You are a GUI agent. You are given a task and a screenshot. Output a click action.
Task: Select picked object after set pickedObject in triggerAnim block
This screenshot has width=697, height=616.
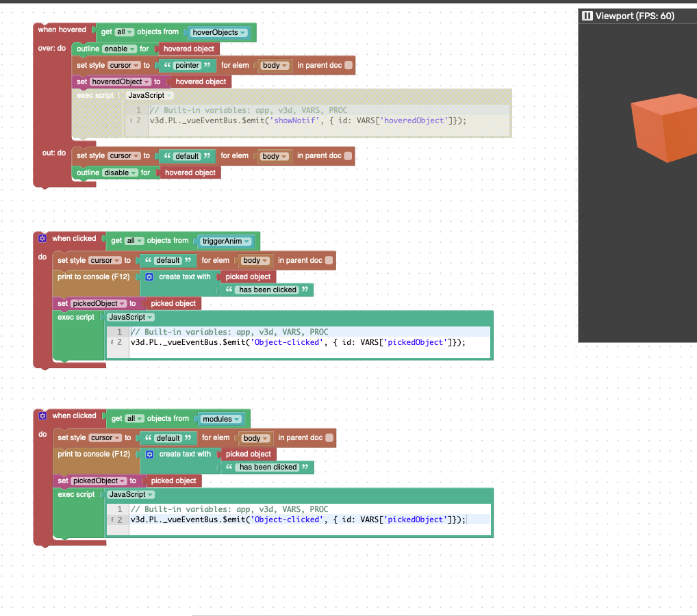tap(173, 304)
